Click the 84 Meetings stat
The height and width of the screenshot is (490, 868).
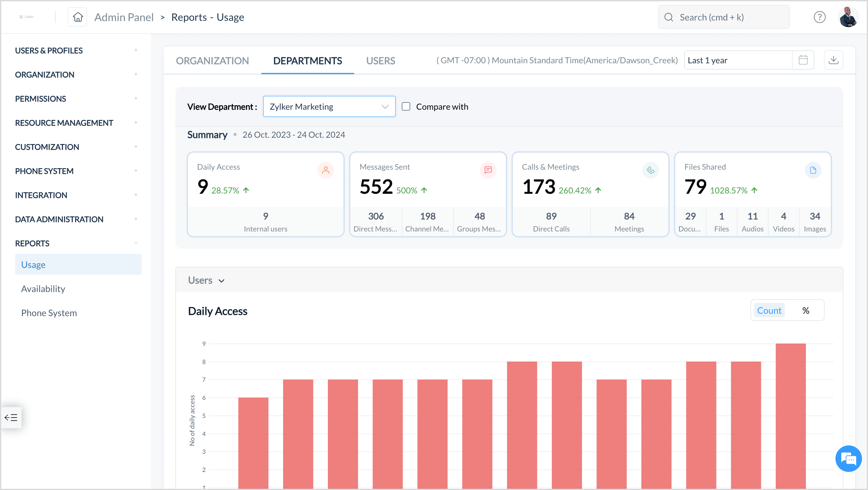coord(629,222)
